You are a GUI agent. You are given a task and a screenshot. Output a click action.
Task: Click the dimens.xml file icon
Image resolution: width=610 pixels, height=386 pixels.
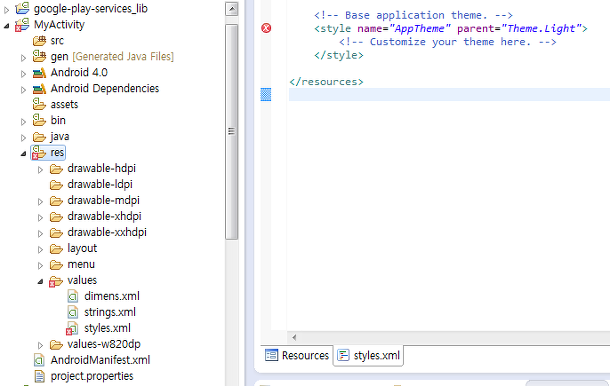click(x=73, y=297)
